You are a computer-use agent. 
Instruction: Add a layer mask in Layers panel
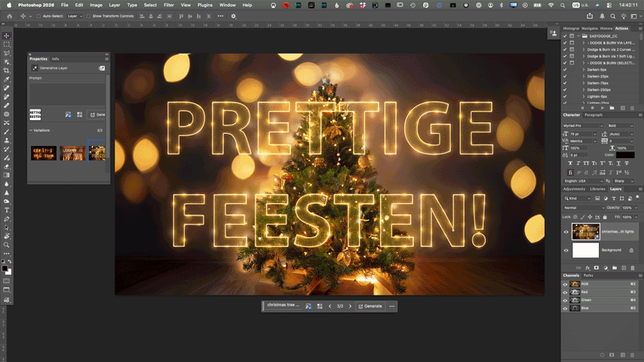[596, 268]
